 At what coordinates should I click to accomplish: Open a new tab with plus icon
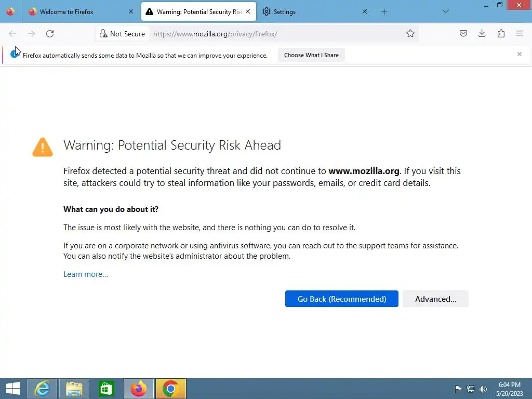[x=384, y=12]
